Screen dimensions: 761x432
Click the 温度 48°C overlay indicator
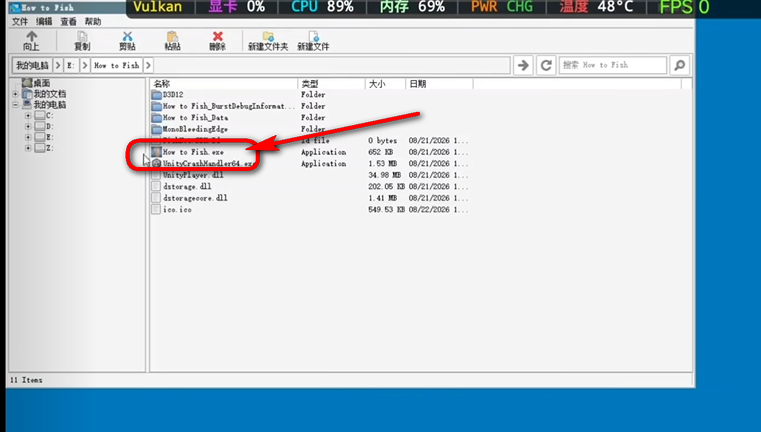click(x=596, y=7)
